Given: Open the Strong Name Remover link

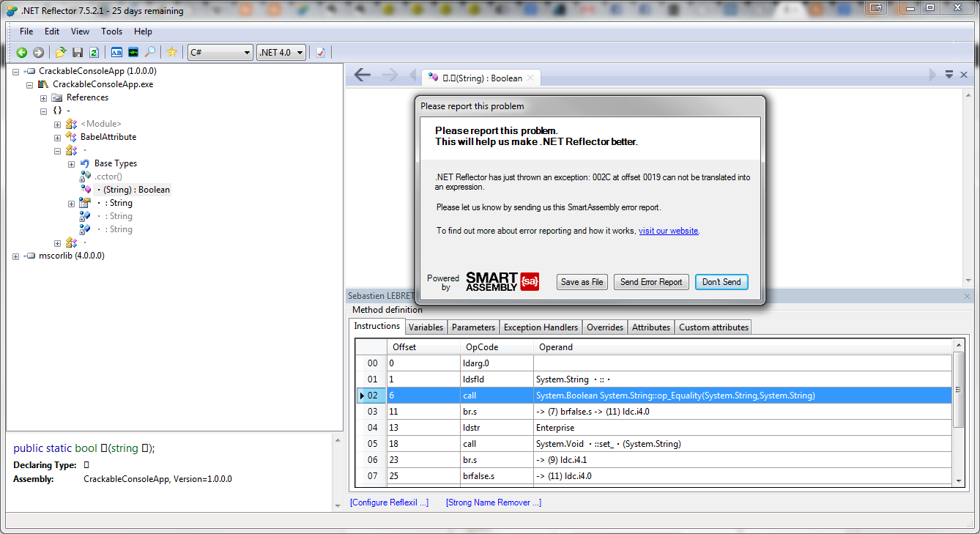Looking at the screenshot, I should tap(494, 503).
